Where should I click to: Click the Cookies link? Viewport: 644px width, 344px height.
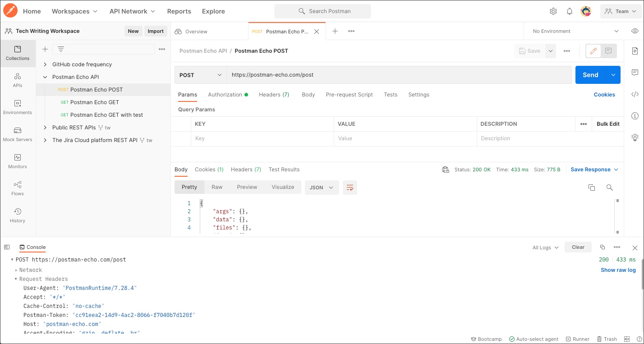(604, 95)
